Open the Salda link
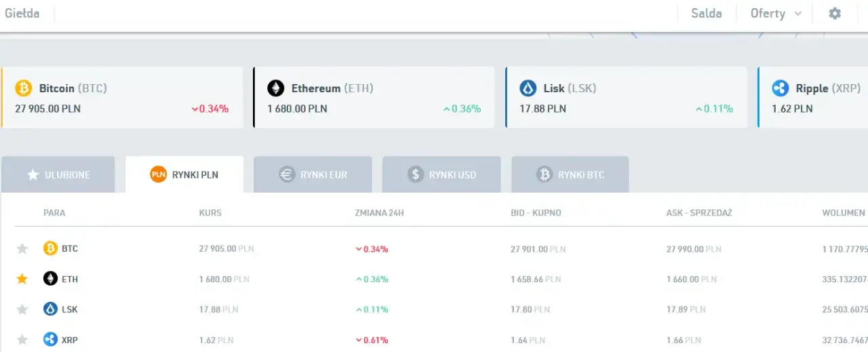Image resolution: width=868 pixels, height=352 pixels. pos(706,14)
